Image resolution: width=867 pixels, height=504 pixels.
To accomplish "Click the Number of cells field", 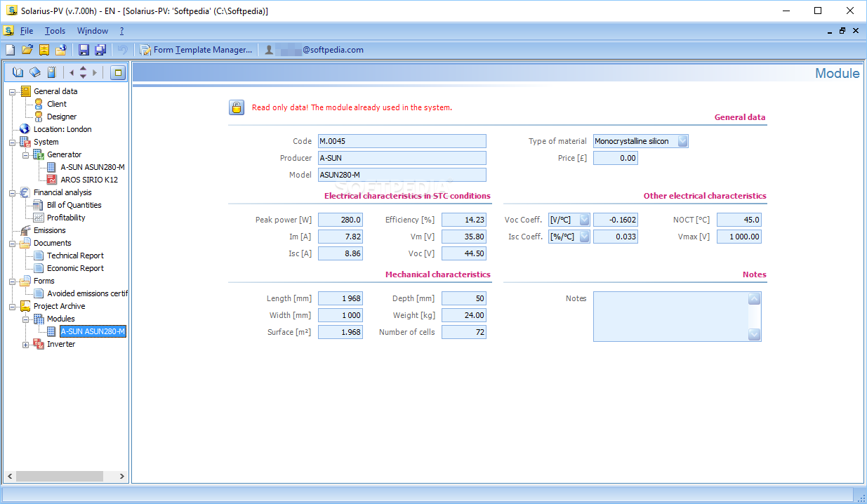I will 464,332.
